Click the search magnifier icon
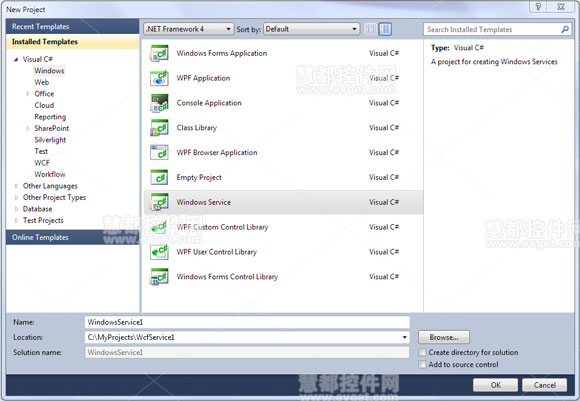 click(x=565, y=29)
